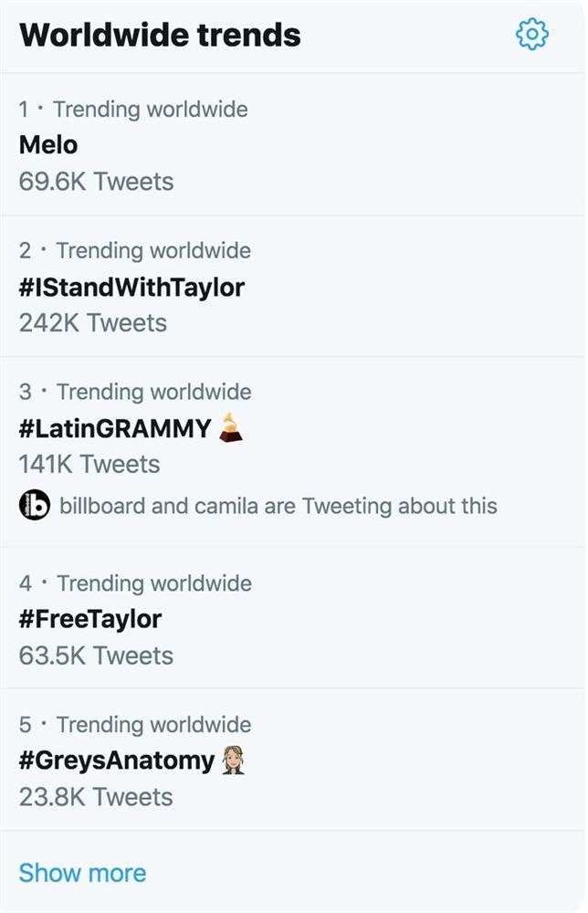This screenshot has height=913, width=588.
Task: Select the #LatinGRAMMY hashtag text
Action: tap(115, 428)
